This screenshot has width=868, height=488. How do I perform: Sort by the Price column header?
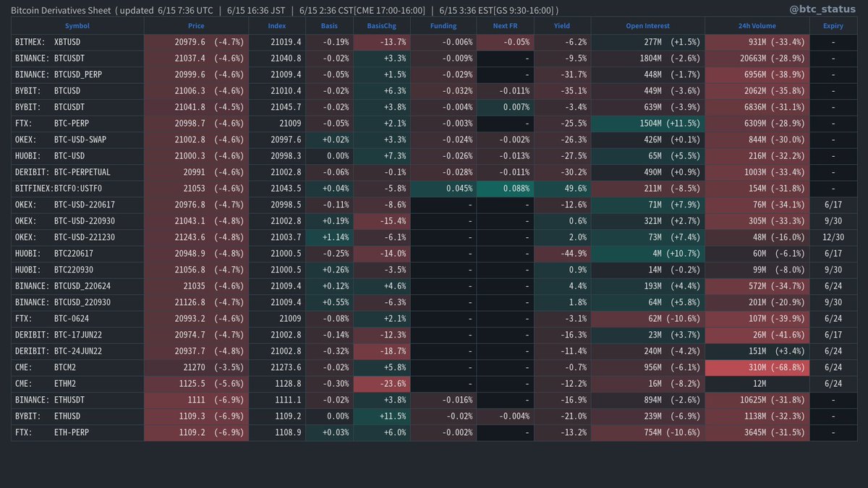coord(196,25)
